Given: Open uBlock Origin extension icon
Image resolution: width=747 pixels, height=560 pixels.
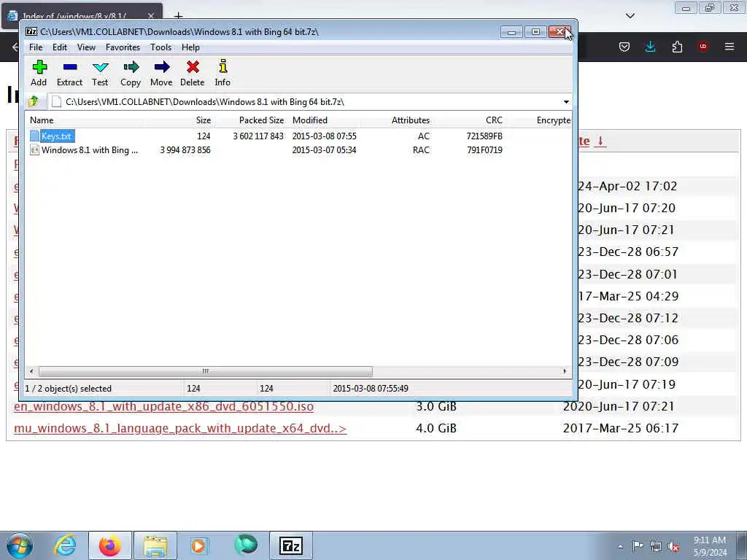Looking at the screenshot, I should [x=703, y=47].
